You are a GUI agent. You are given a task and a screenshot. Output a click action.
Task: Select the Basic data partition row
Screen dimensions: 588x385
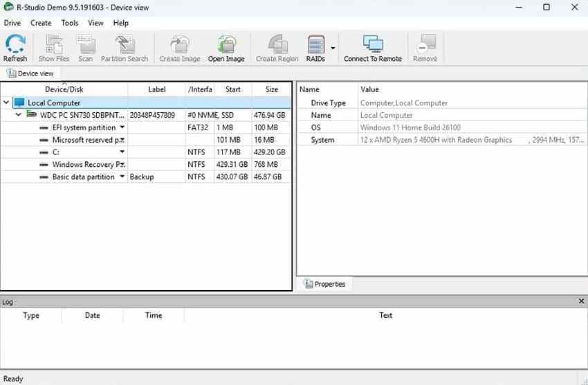click(146, 177)
